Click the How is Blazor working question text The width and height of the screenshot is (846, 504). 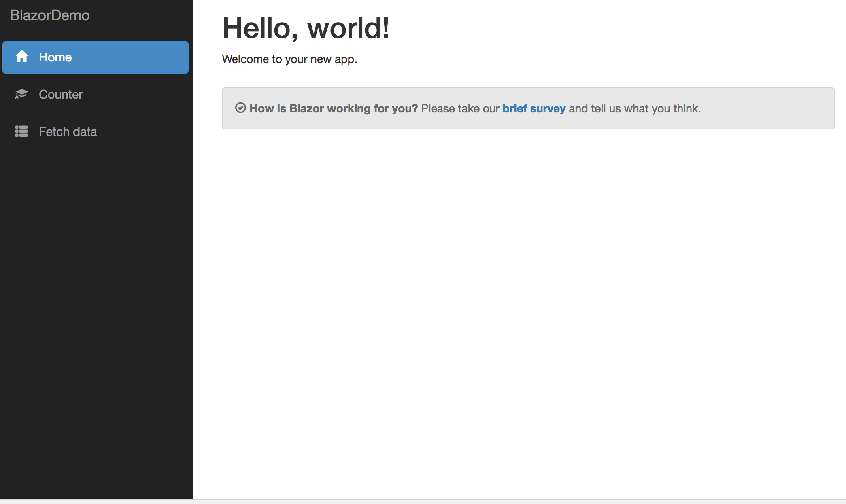tap(334, 108)
